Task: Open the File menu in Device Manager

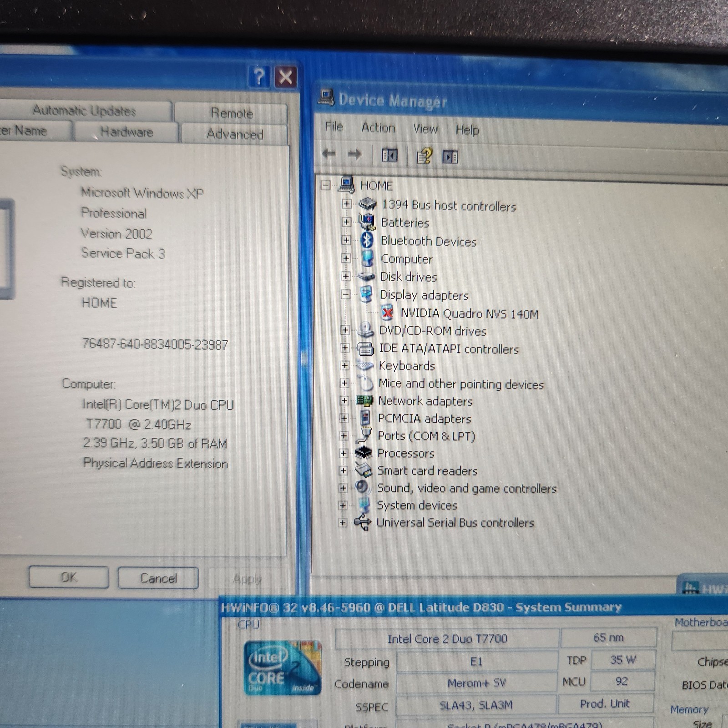Action: click(334, 126)
